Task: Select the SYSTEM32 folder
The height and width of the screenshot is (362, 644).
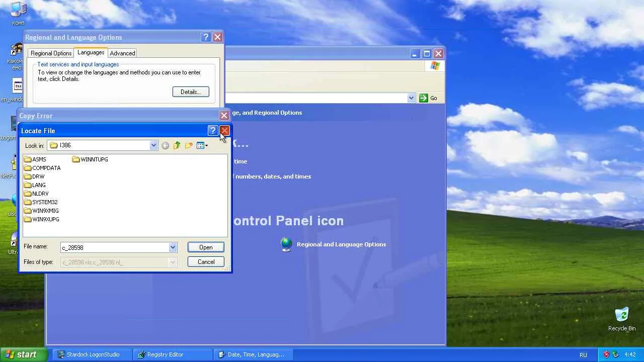Action: [x=41, y=202]
